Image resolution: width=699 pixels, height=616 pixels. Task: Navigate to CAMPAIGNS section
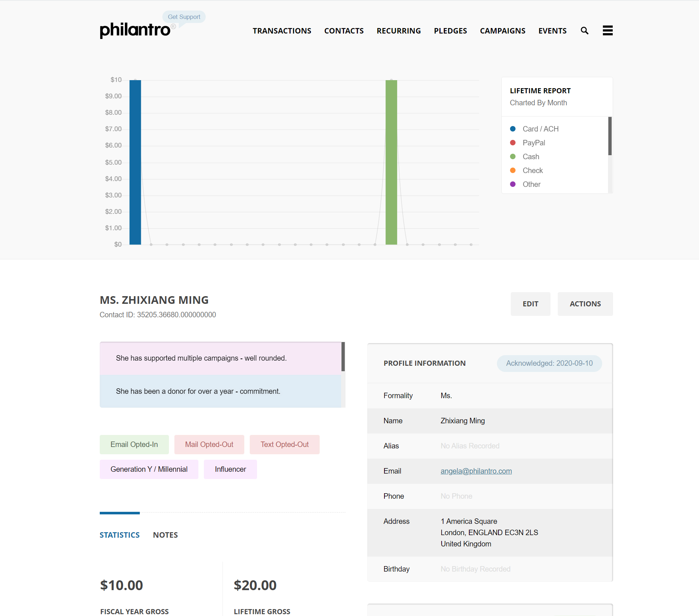tap(502, 30)
